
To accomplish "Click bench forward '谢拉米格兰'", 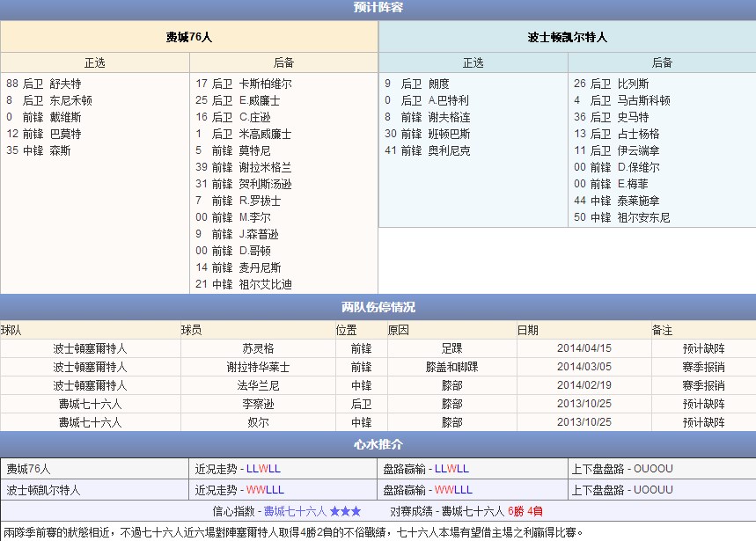I will click(265, 168).
